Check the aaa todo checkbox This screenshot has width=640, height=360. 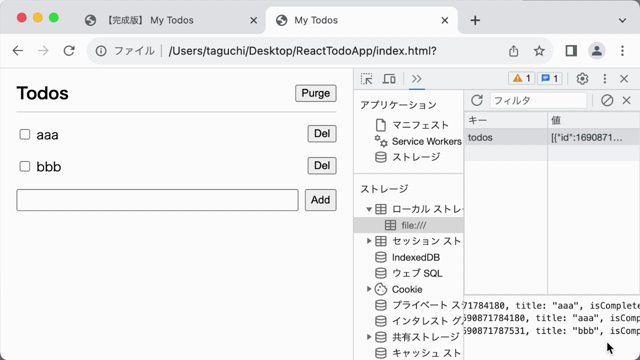click(25, 134)
